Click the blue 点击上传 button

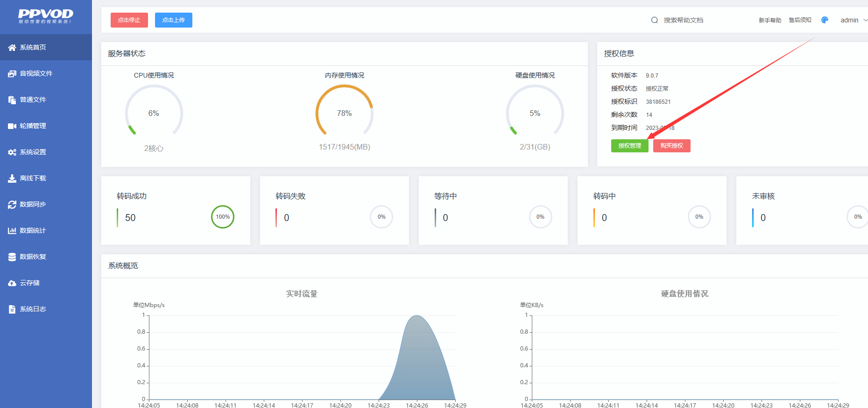pyautogui.click(x=174, y=20)
